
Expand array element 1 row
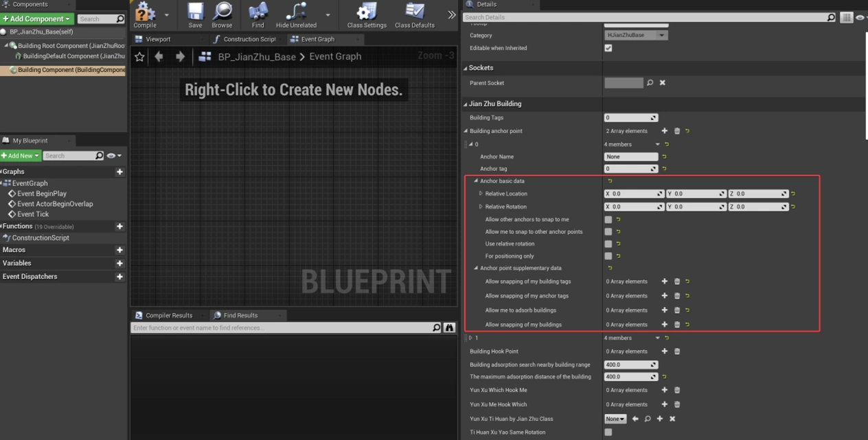(470, 338)
